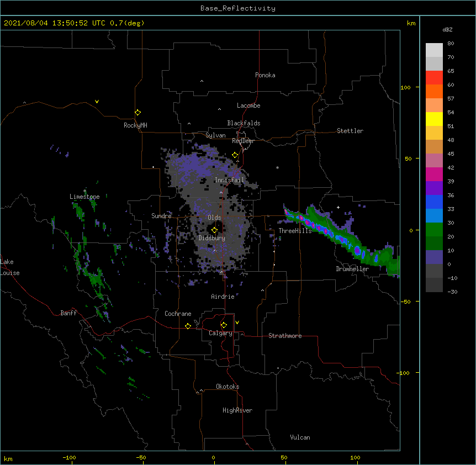The width and height of the screenshot is (476, 465).
Task: Click the Drumheller city label
Action: click(x=352, y=269)
